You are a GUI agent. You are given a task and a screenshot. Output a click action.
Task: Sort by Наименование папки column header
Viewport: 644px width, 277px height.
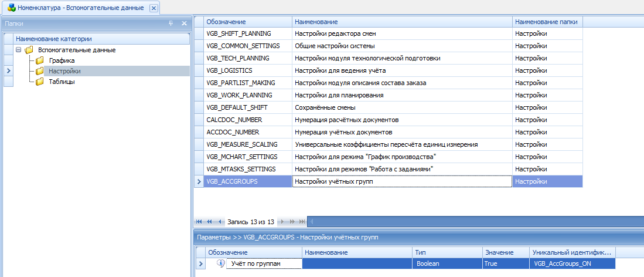click(547, 22)
